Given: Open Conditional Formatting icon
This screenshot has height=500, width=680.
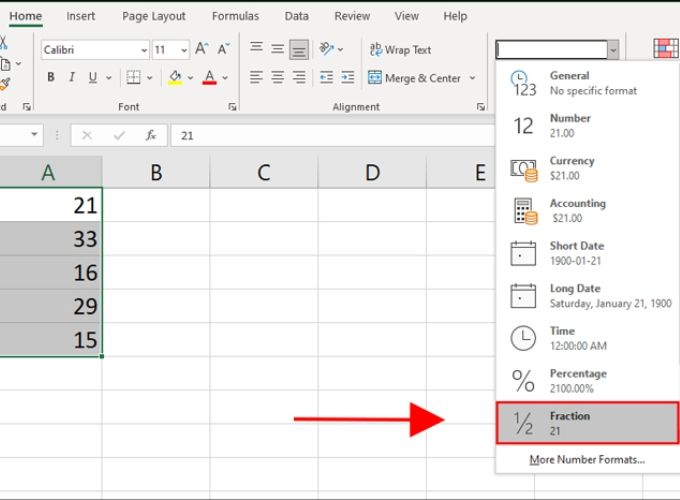Looking at the screenshot, I should click(666, 49).
